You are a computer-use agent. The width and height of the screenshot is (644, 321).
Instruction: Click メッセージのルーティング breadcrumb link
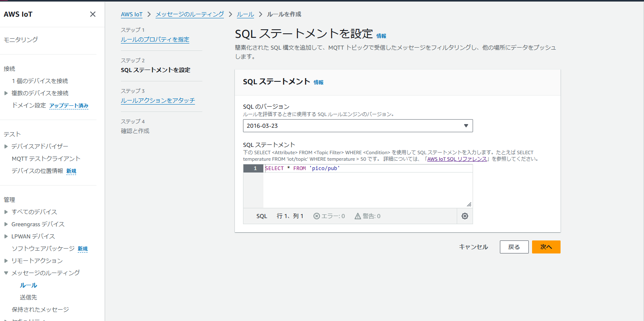coord(190,14)
